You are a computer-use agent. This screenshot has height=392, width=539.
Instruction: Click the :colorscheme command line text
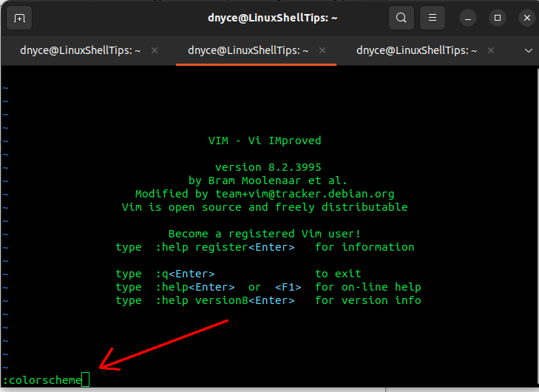(42, 380)
